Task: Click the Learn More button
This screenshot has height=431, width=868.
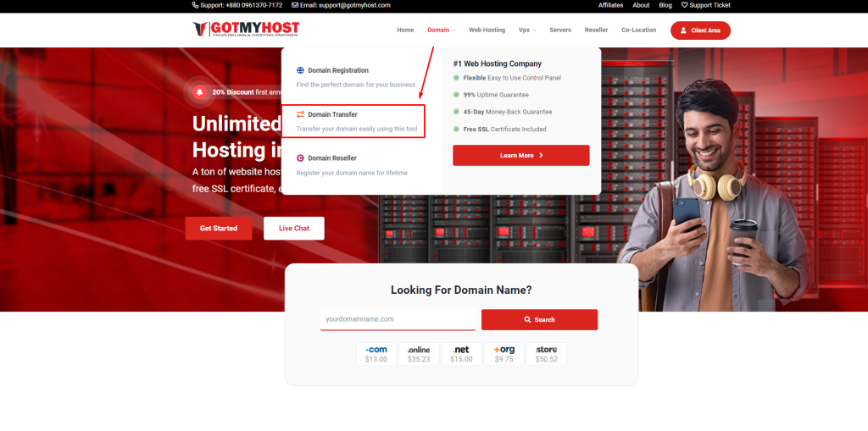Action: coord(520,156)
